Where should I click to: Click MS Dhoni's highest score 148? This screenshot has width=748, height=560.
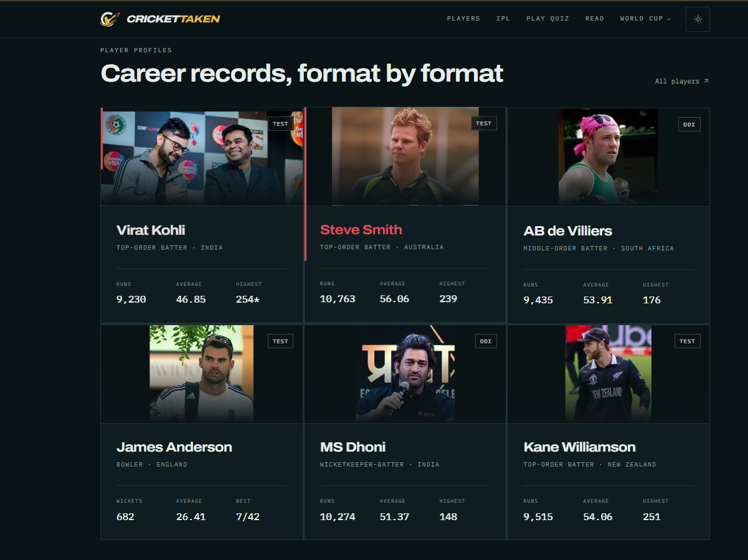(448, 517)
